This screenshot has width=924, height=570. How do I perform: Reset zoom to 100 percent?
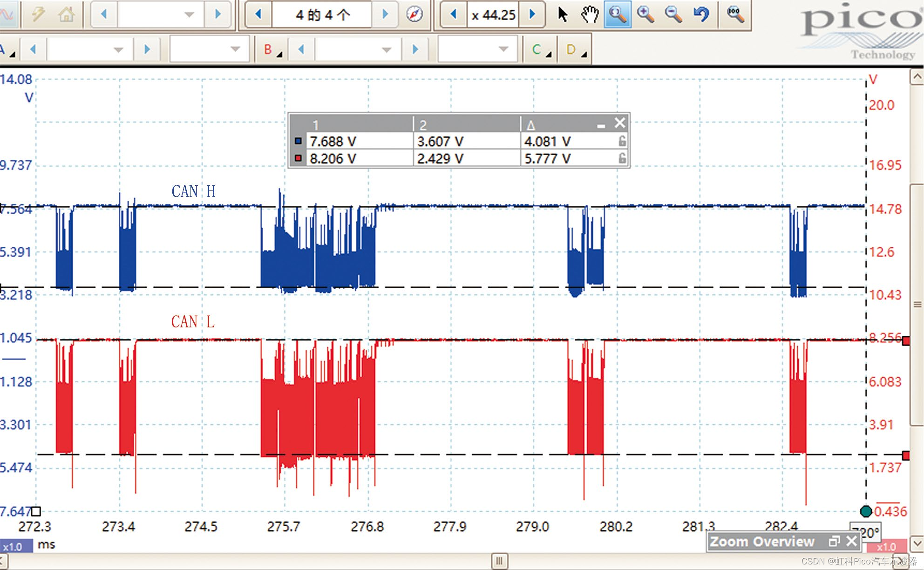[735, 14]
